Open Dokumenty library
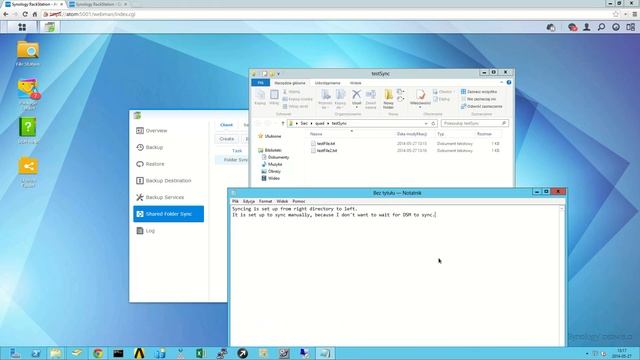 tap(276, 157)
